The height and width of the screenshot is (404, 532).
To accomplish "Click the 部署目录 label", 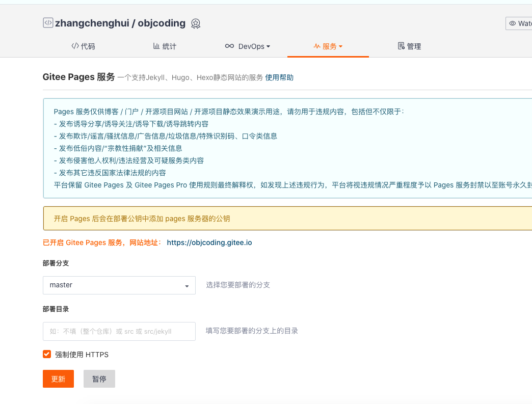I will click(56, 309).
